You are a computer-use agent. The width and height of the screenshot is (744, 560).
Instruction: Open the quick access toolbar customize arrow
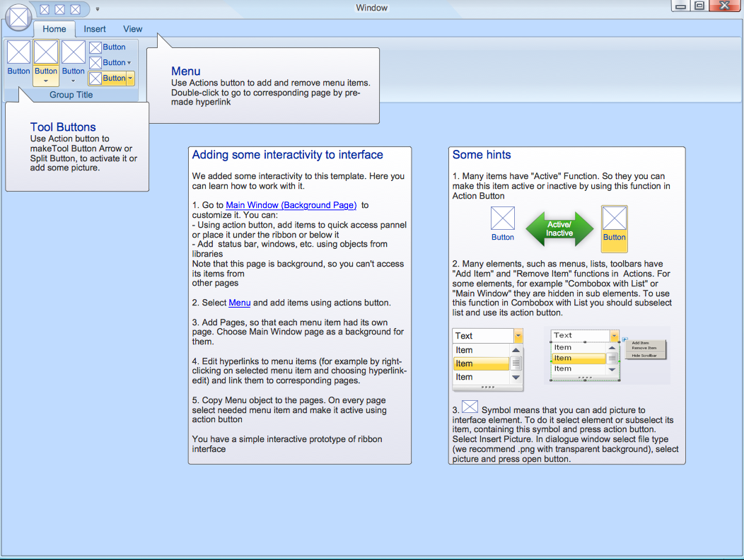coord(97,9)
